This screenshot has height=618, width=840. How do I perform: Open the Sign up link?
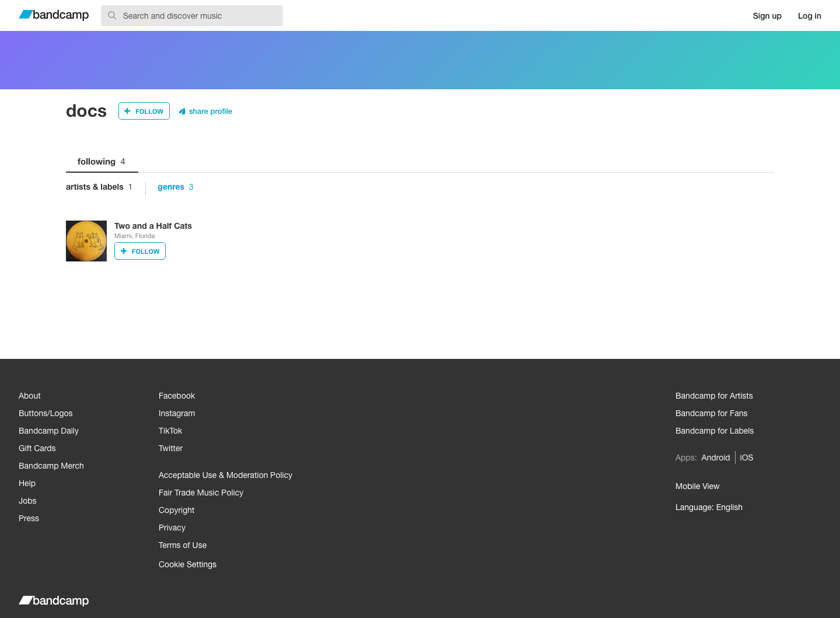tap(767, 16)
